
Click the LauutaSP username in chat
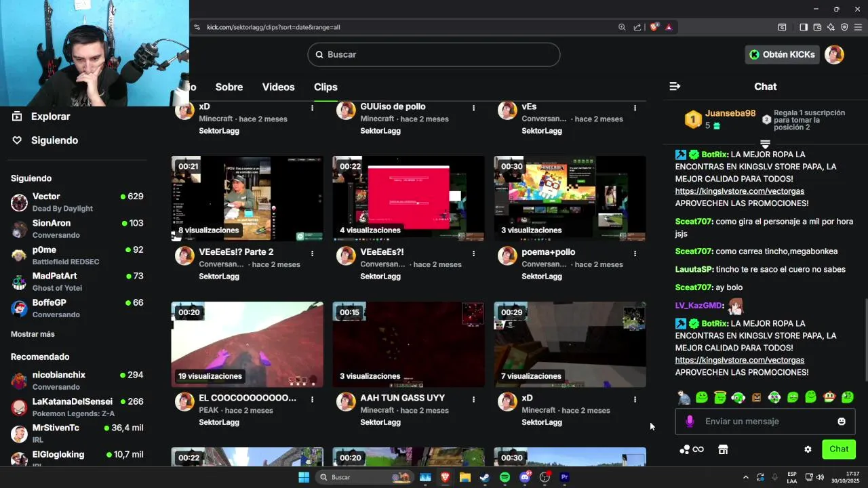click(694, 269)
